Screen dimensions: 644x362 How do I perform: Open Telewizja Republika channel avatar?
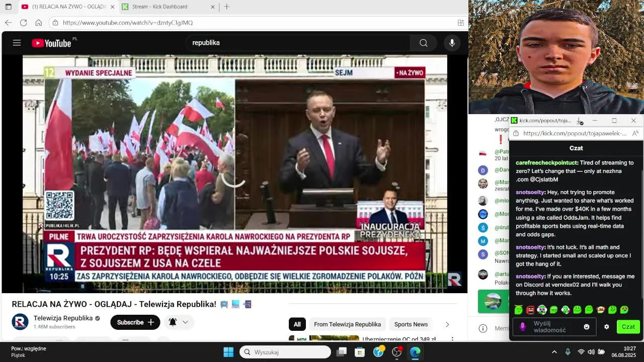click(20, 322)
